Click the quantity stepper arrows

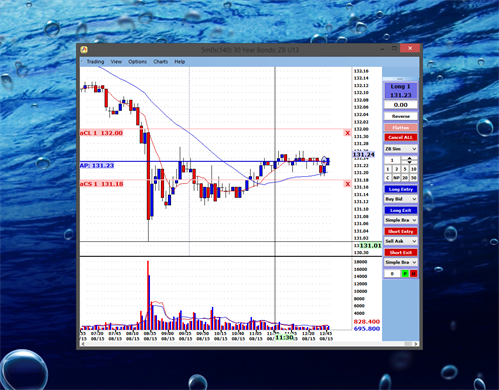[x=409, y=160]
